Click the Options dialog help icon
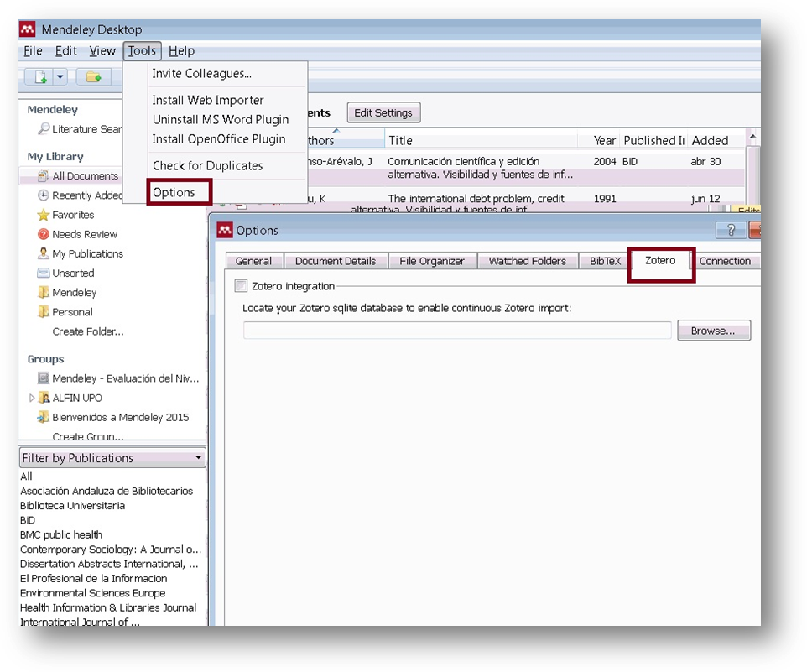807x672 pixels. [x=731, y=231]
